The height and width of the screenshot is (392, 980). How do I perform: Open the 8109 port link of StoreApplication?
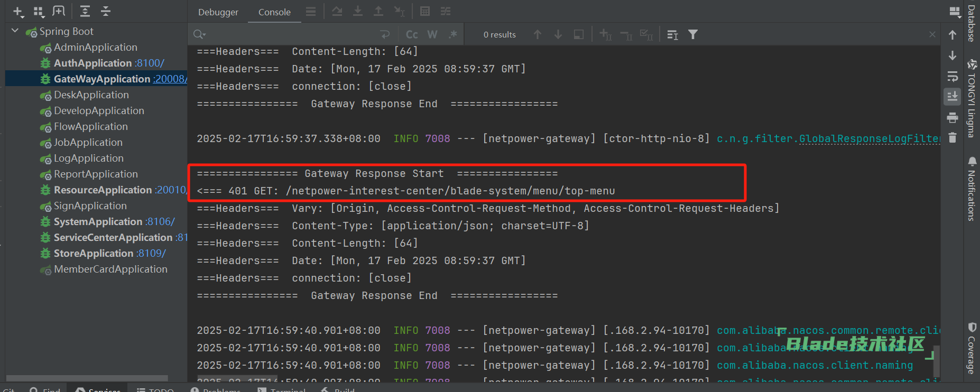152,253
